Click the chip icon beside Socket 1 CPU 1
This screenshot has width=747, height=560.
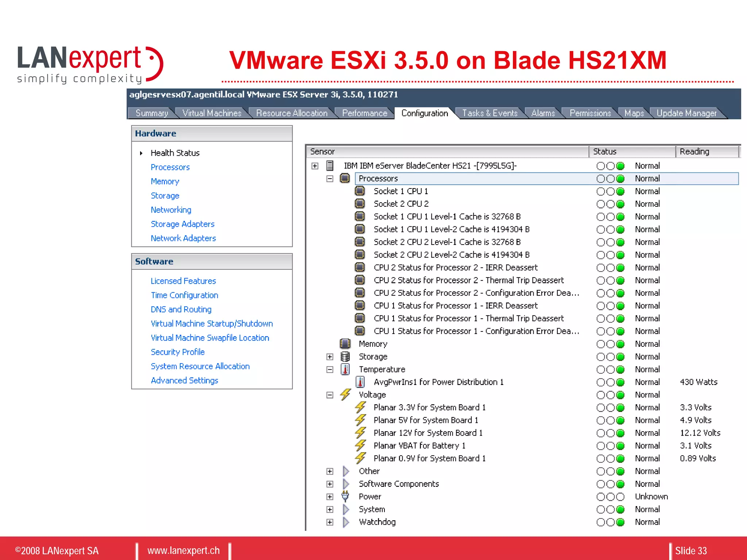click(360, 191)
